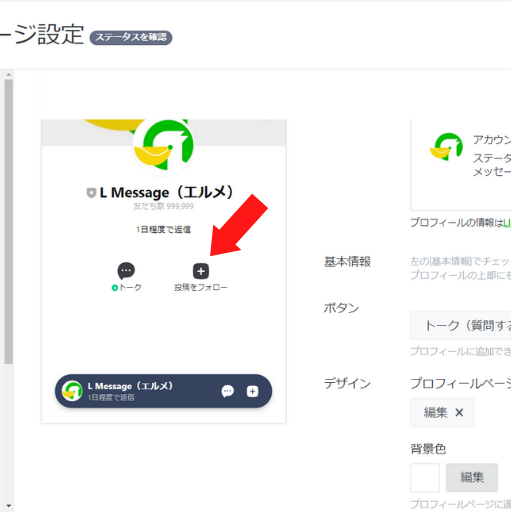Click the green link after プロフィールの情報は

[x=507, y=223]
